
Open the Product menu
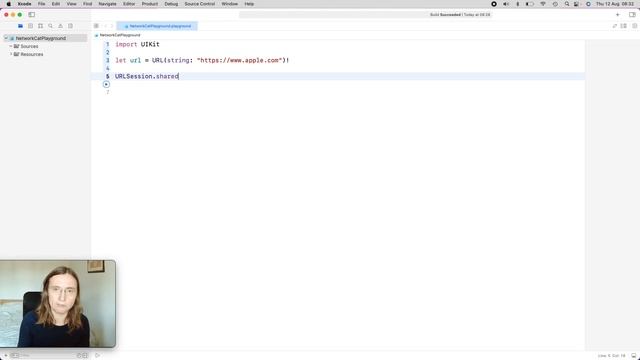pos(150,4)
